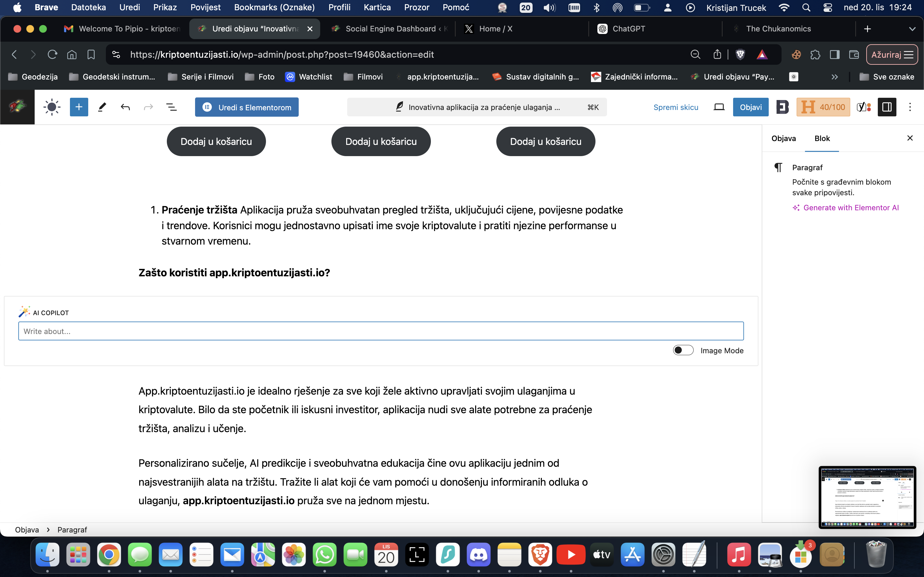Screen dimensions: 924x577
Task: Toggle the settings sidebar panel icon
Action: (886, 107)
